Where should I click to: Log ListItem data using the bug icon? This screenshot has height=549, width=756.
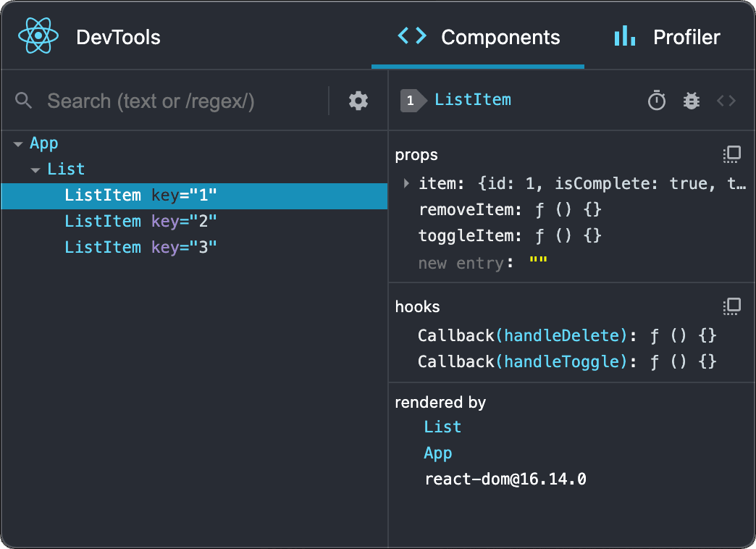pyautogui.click(x=692, y=101)
